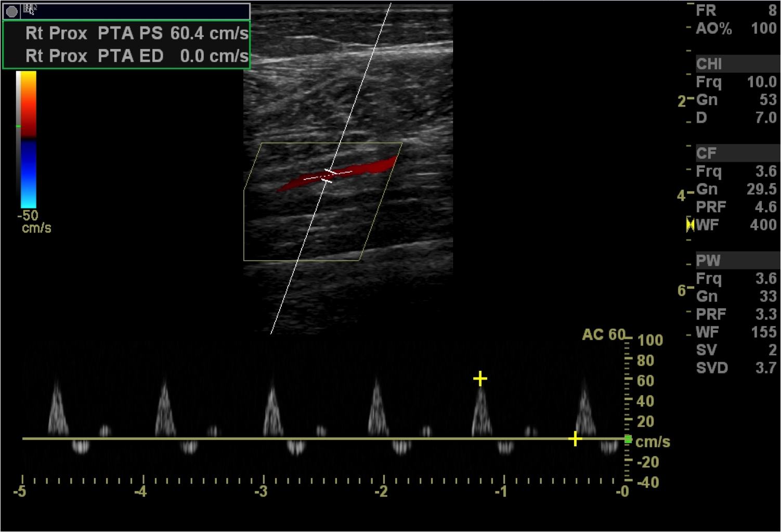
Task: Click the SVD 3.7 parameter value
Action: click(765, 368)
